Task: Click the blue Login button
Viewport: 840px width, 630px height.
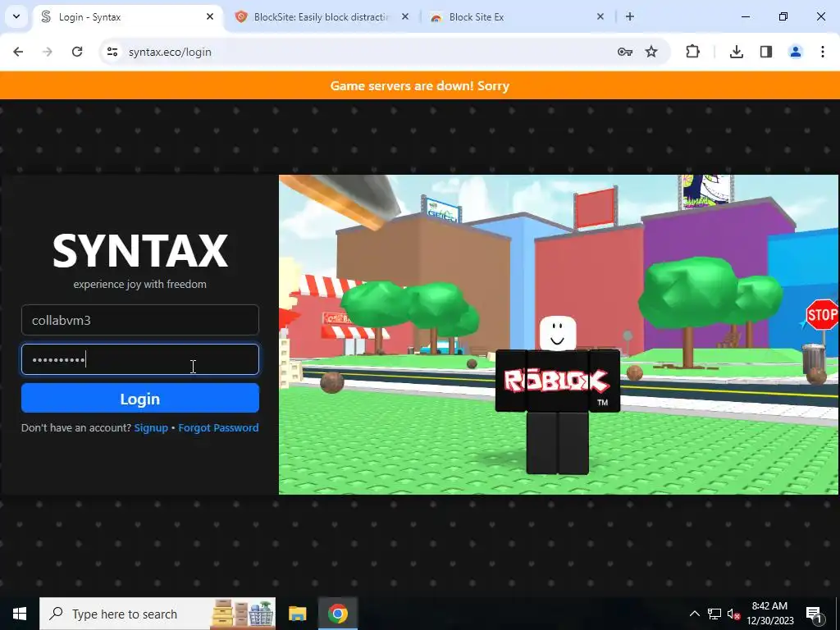Action: (139, 399)
